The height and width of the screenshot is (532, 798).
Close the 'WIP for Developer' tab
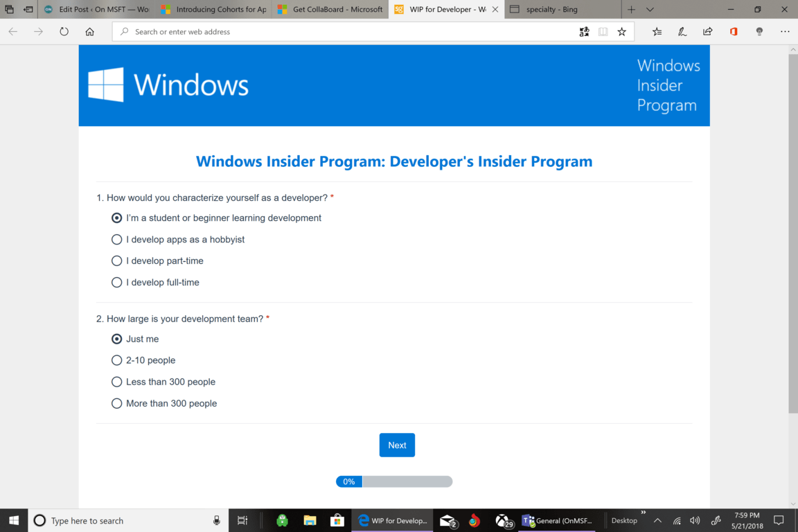point(495,9)
